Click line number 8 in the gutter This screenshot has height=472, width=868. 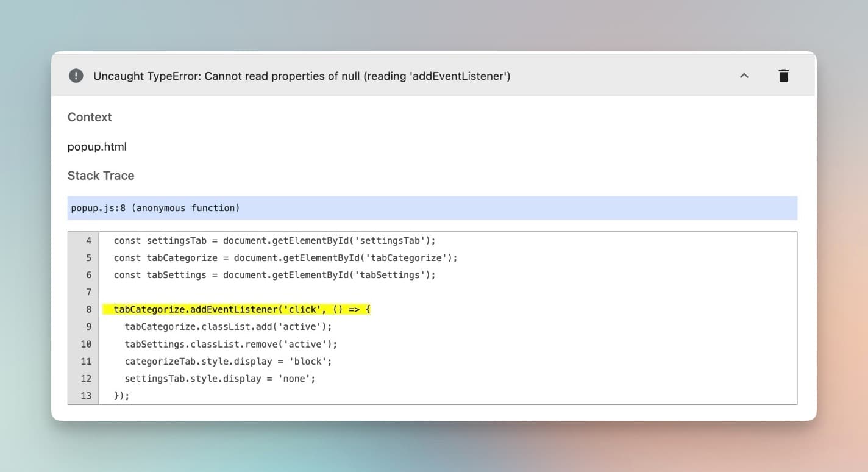(89, 309)
